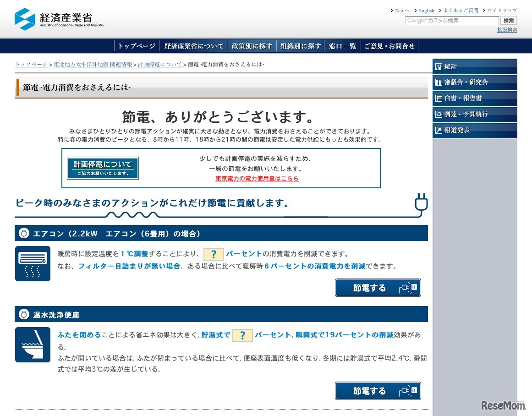
Task: Click the 統計 sidebar chart icon
Action: pos(439,67)
